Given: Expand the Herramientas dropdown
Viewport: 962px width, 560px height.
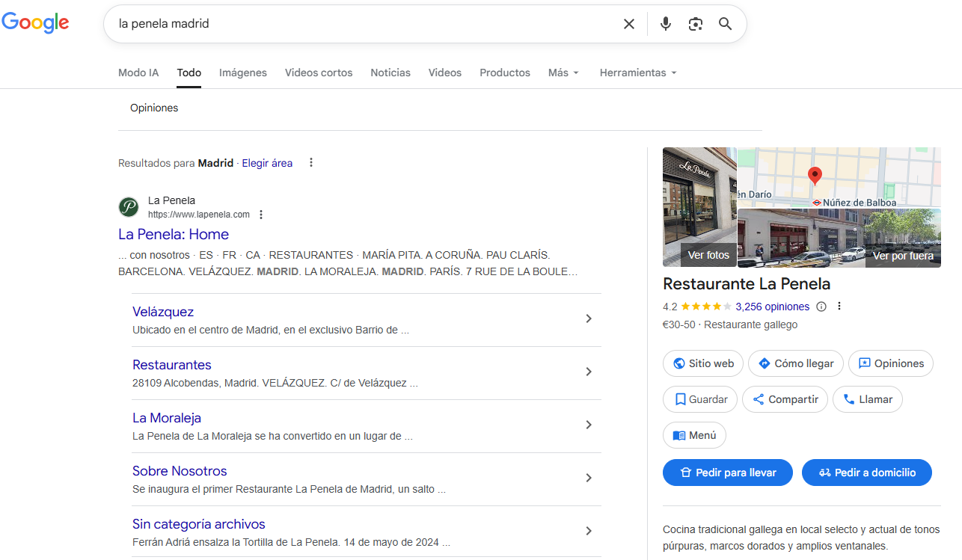Looking at the screenshot, I should pyautogui.click(x=638, y=73).
